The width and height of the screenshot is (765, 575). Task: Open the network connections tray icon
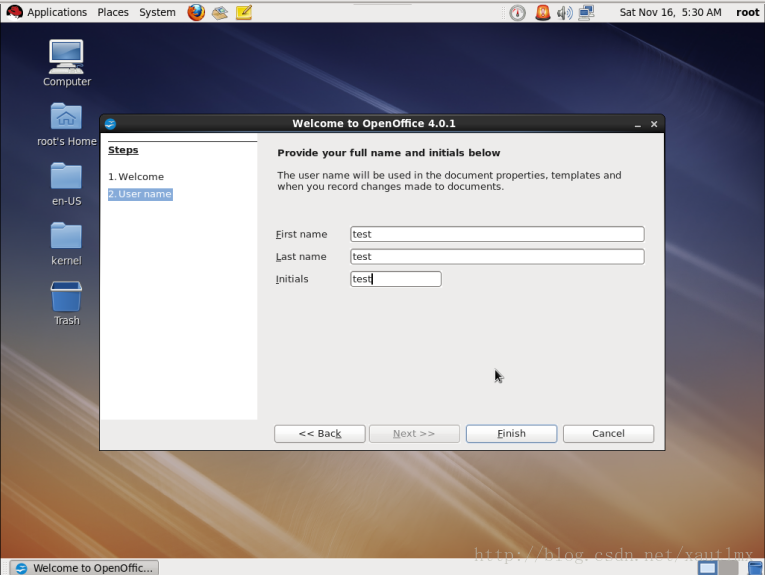tap(586, 13)
